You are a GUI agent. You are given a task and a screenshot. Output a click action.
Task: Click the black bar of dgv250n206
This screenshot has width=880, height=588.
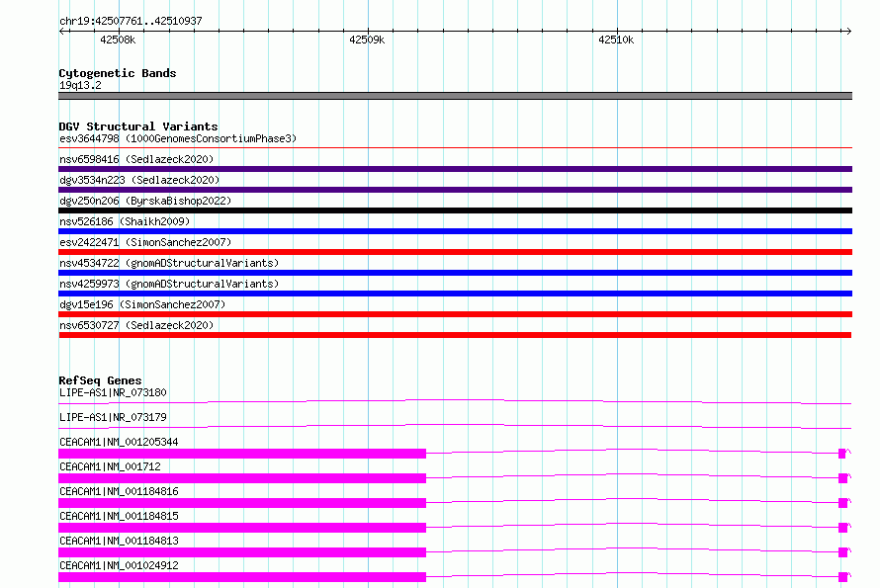(455, 210)
